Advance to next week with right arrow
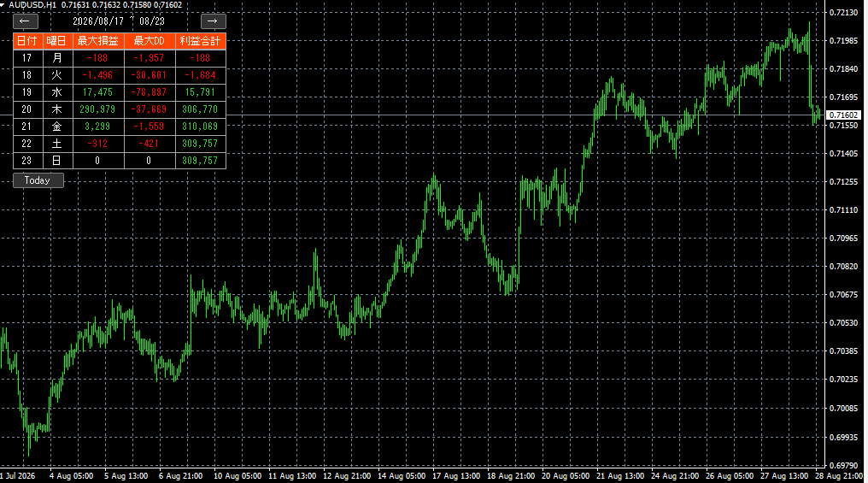868x483 pixels. tap(213, 21)
